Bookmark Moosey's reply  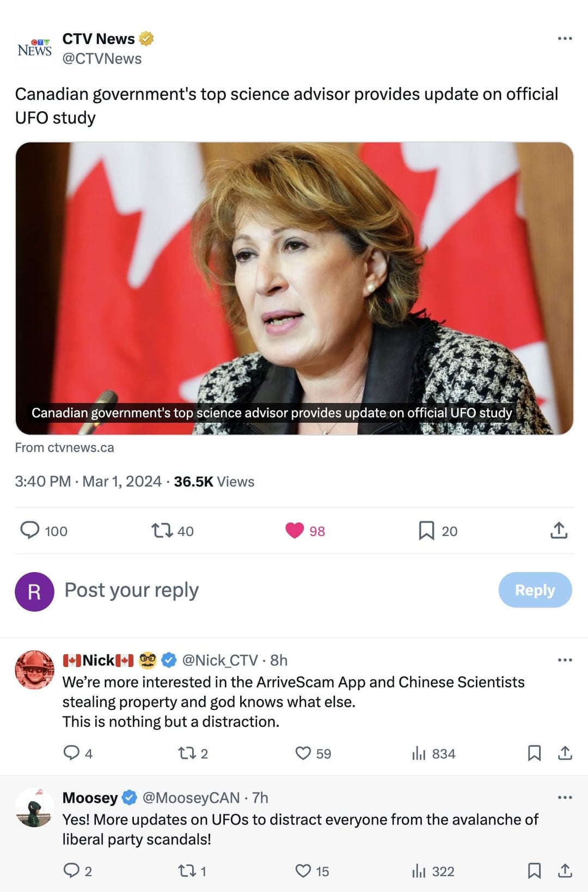click(534, 871)
